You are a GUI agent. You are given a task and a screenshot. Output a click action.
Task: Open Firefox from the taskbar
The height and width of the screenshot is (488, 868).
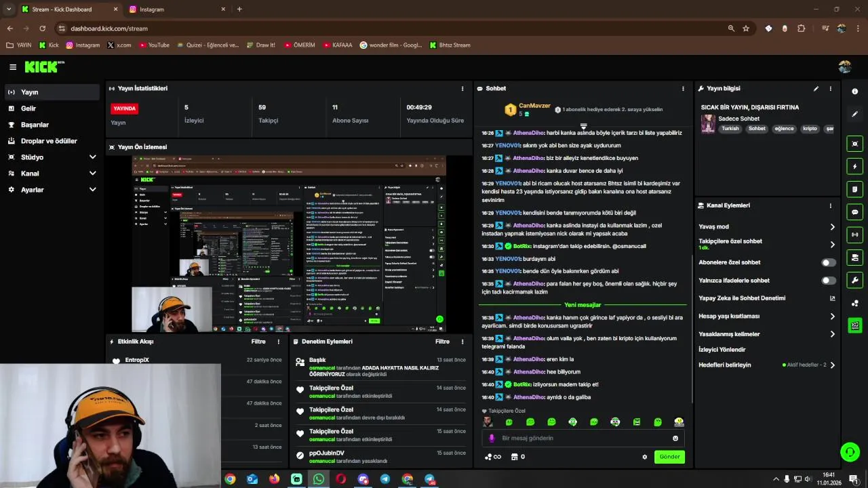pyautogui.click(x=274, y=479)
